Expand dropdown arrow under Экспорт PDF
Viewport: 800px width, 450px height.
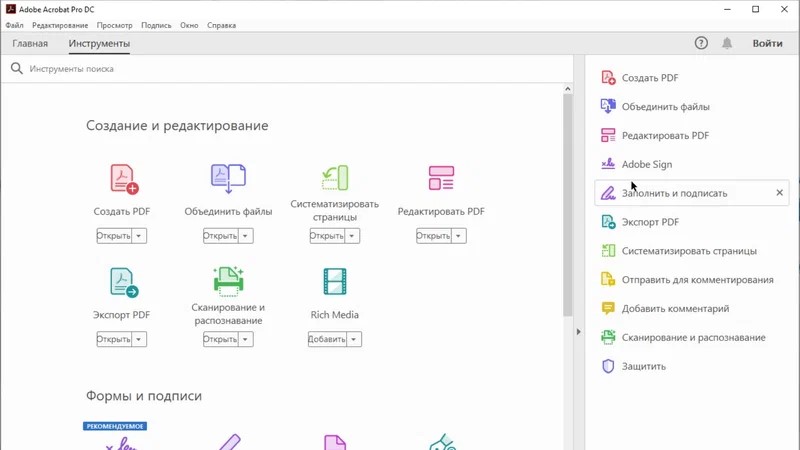point(139,339)
